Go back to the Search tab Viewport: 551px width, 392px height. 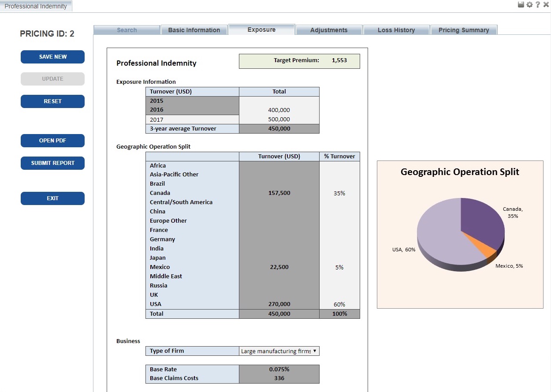(x=127, y=30)
